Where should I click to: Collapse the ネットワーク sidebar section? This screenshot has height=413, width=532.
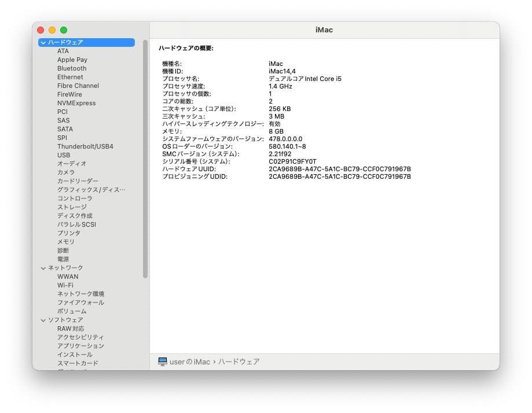pos(43,268)
